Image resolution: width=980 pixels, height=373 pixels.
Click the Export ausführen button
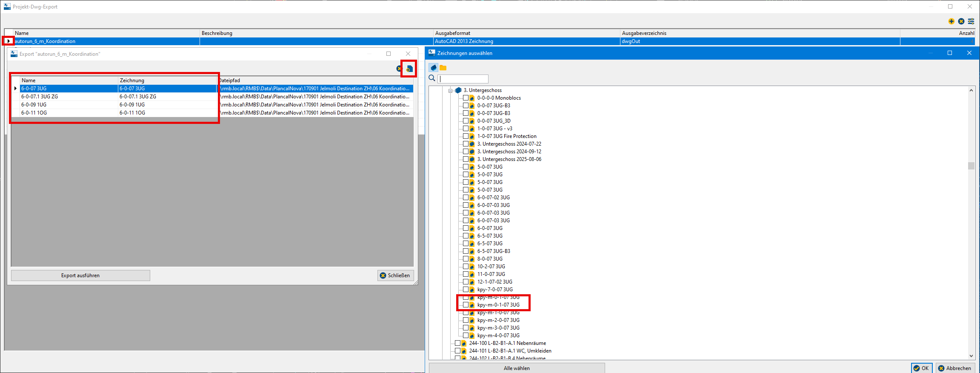[x=80, y=275]
